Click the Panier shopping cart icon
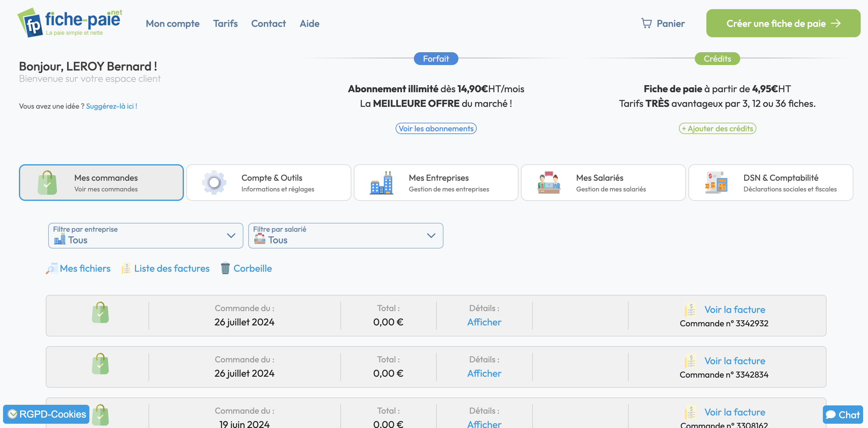Image resolution: width=868 pixels, height=428 pixels. [x=646, y=23]
